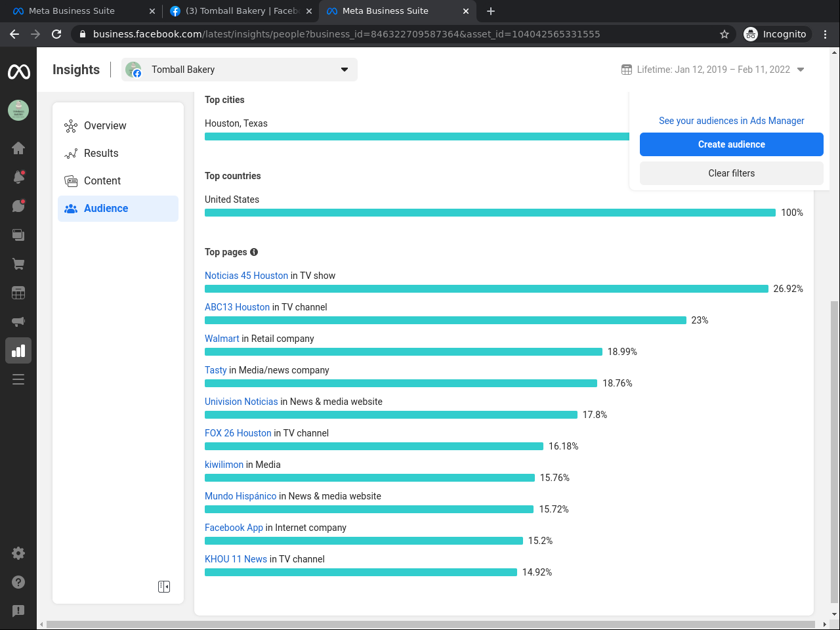
Task: Open See your audiences in Ads Manager
Action: point(732,121)
